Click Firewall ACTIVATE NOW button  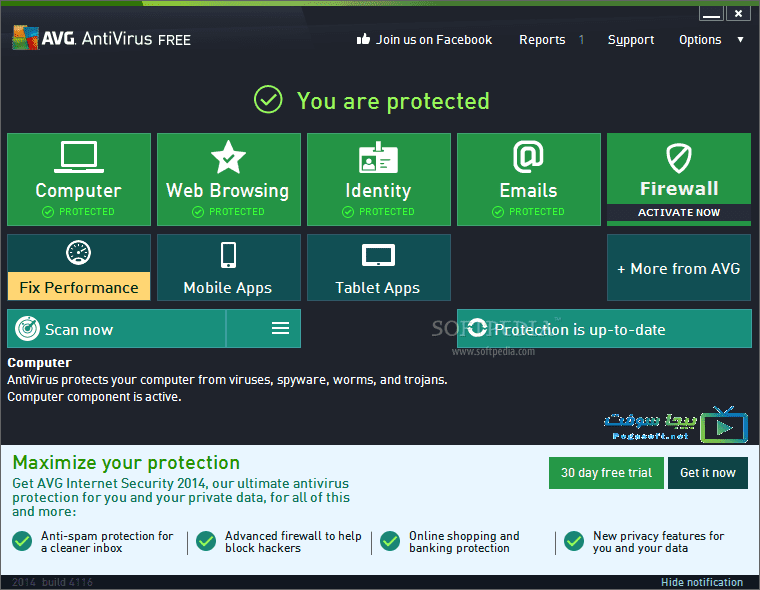tap(679, 212)
